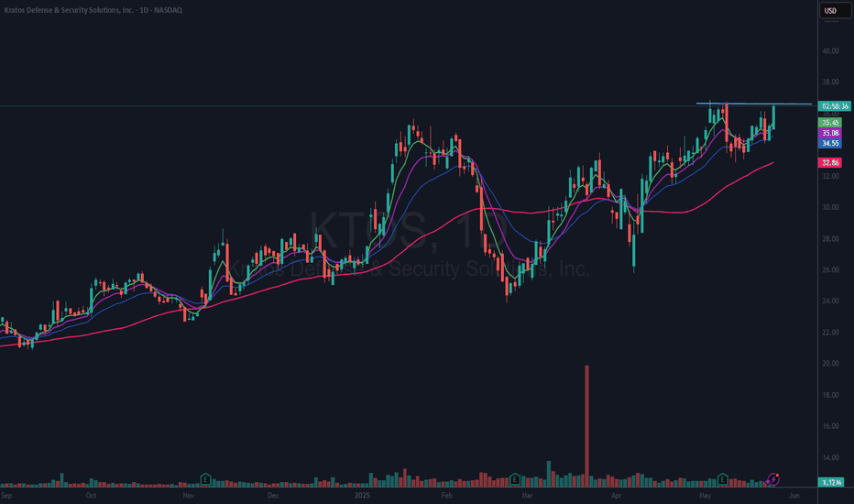Screen dimensions: 854x504
Task: Click the 18.00 price axis label
Action: coord(830,395)
